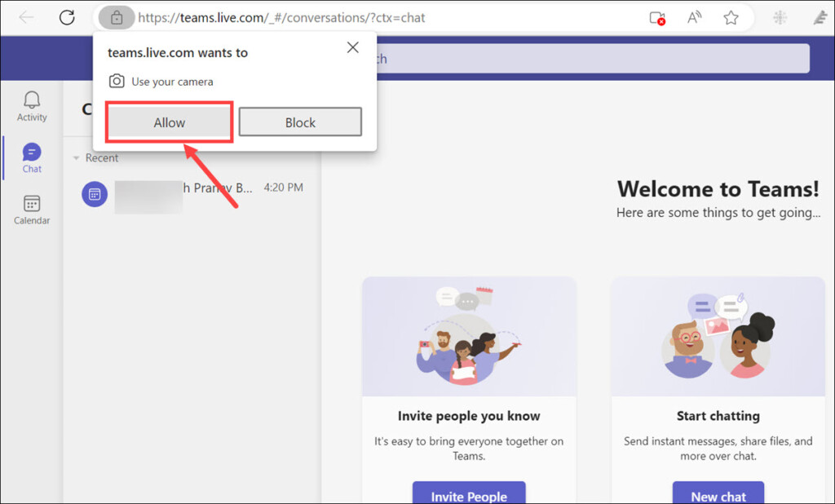Image resolution: width=835 pixels, height=504 pixels.
Task: Click the Teams search box
Action: point(592,59)
